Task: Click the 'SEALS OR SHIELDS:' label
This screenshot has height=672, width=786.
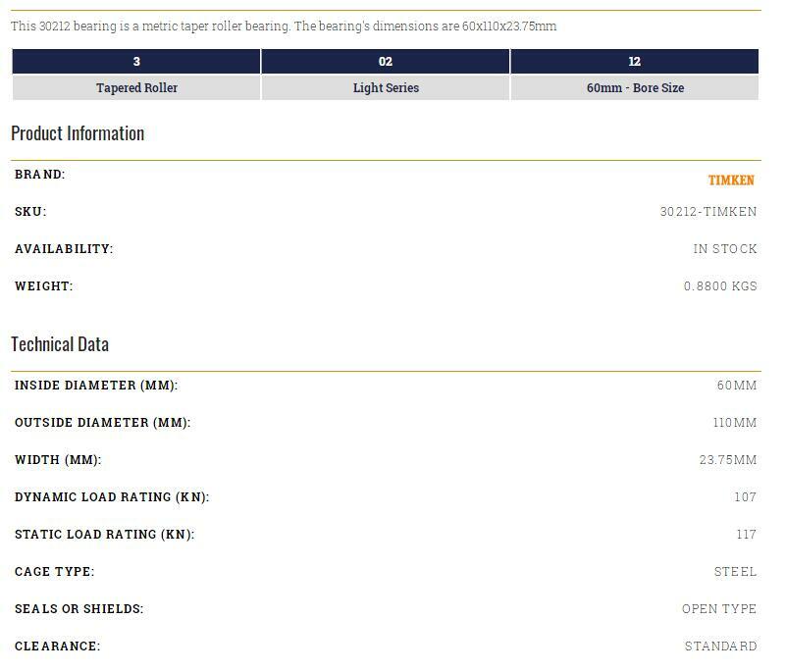Action: pyautogui.click(x=79, y=609)
